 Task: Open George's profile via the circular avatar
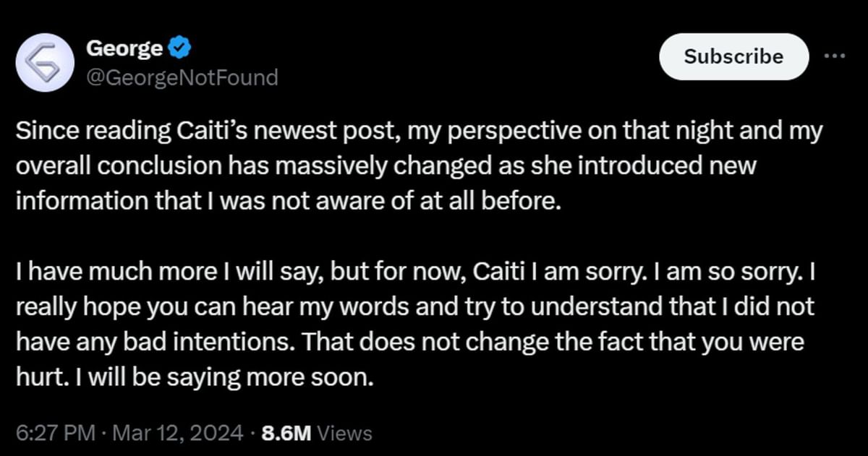(x=44, y=62)
